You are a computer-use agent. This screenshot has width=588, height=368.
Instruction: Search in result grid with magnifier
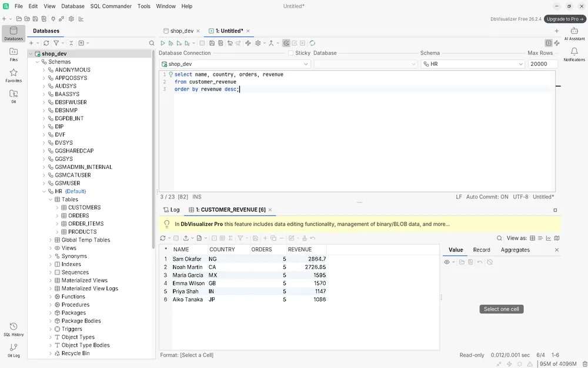[499, 238]
